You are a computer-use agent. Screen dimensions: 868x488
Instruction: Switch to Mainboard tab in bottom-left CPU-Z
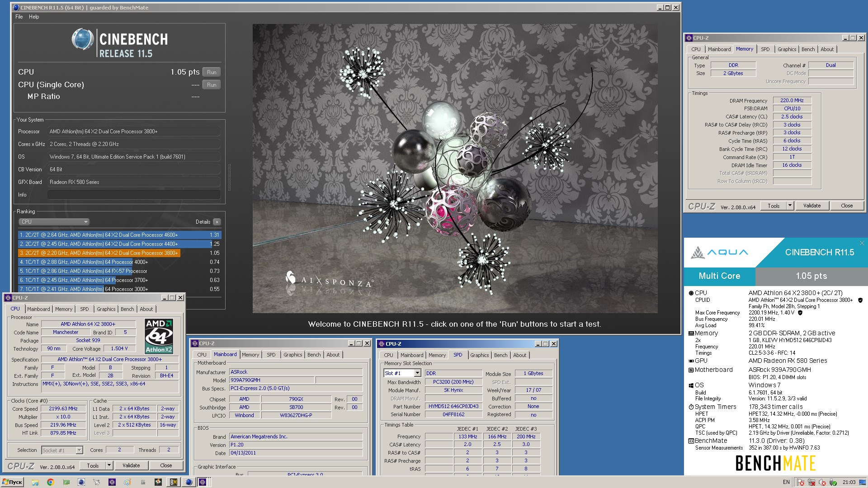[38, 309]
